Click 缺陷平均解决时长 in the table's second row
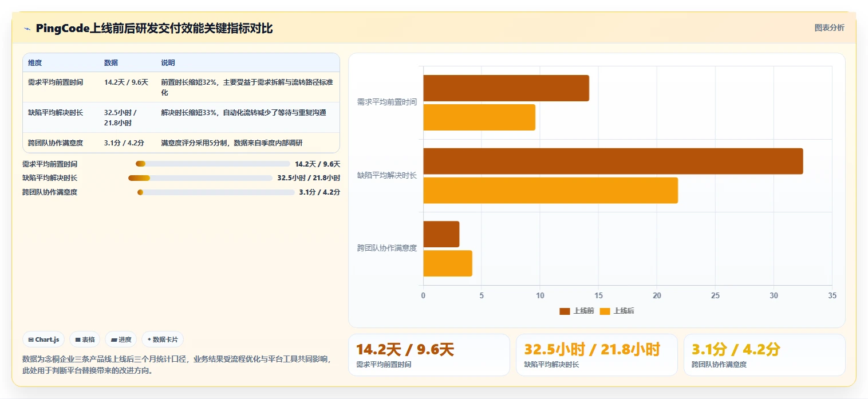Image resolution: width=868 pixels, height=399 pixels. pyautogui.click(x=56, y=113)
